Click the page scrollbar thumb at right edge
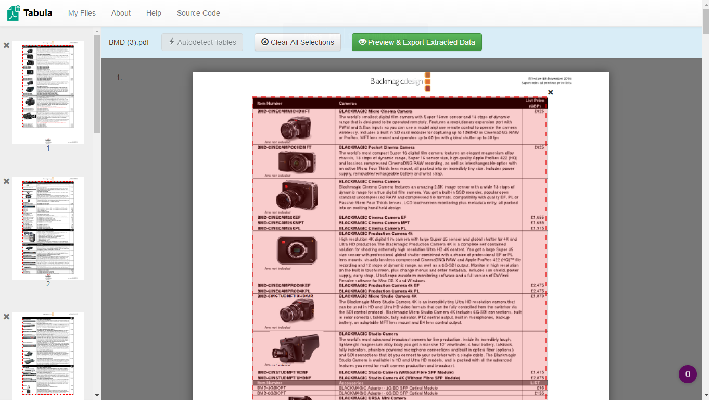This screenshot has height=401, width=709. tap(705, 20)
